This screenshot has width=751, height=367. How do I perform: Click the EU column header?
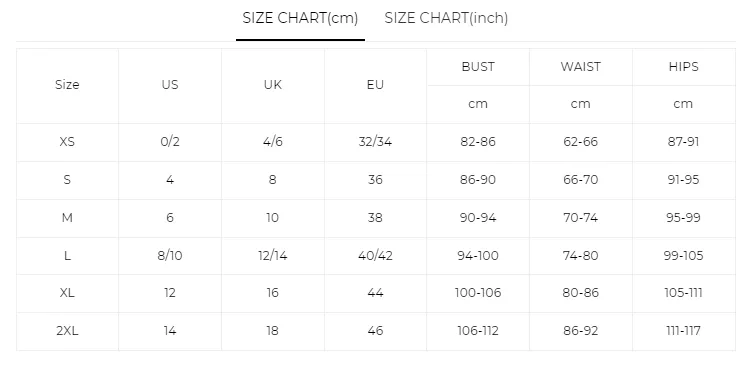[375, 85]
